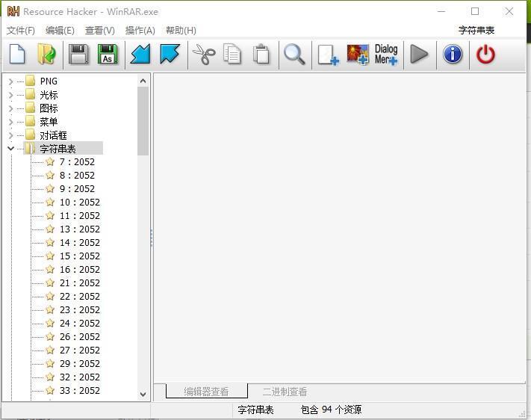531x420 pixels.
Task: Click the red power exit icon
Action: click(485, 55)
